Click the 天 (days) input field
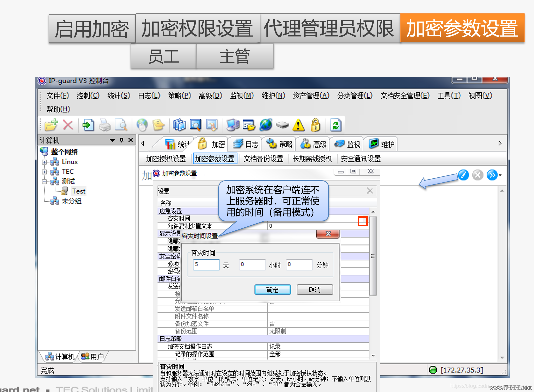Viewport: 534px width, 392px height. pyautogui.click(x=206, y=265)
